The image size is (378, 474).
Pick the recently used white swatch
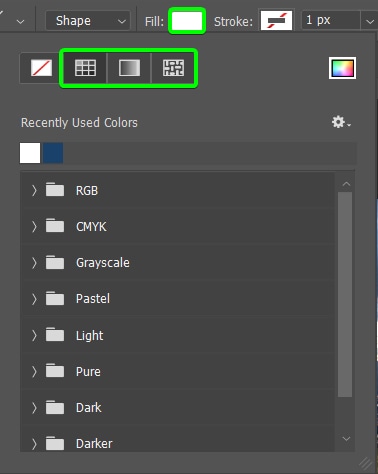click(x=30, y=153)
